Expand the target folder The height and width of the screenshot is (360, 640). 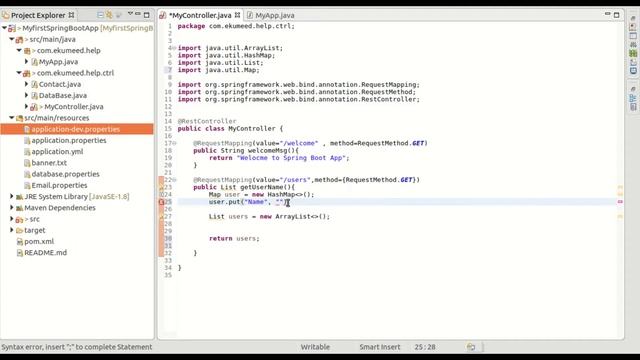pyautogui.click(x=12, y=230)
